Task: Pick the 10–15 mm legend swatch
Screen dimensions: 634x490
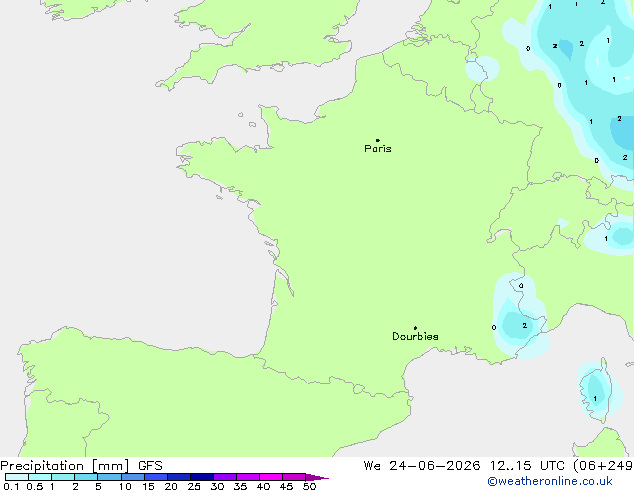Action: [x=133, y=477]
